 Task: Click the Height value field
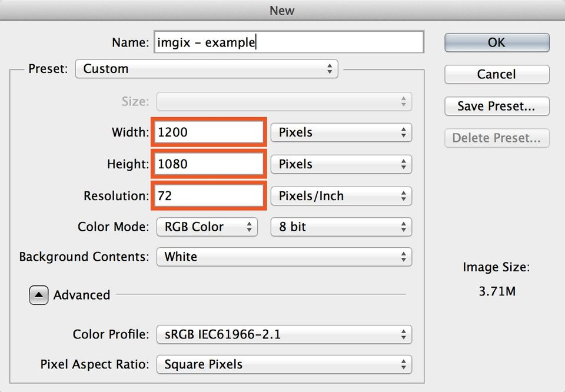point(209,164)
